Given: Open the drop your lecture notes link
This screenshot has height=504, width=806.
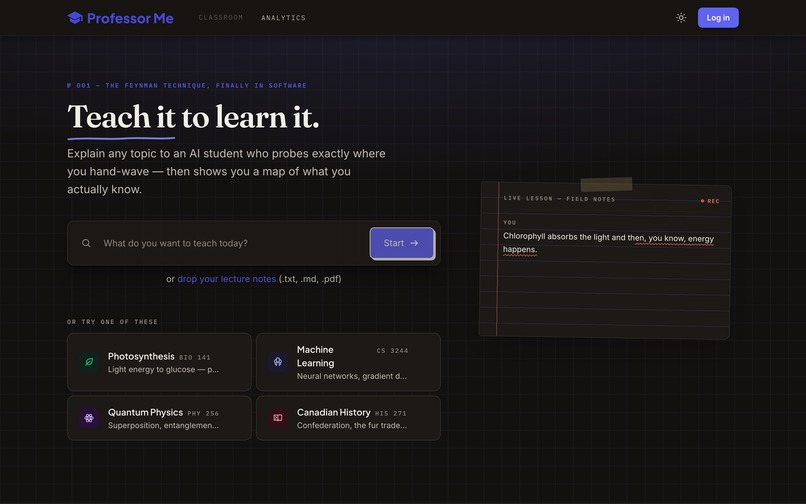Looking at the screenshot, I should click(x=227, y=279).
